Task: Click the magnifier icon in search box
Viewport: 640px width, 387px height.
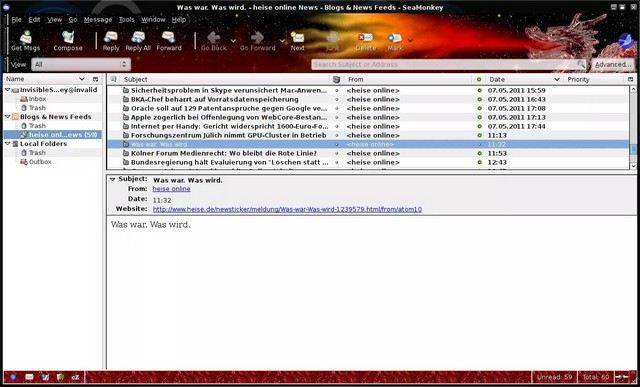Action: click(580, 64)
